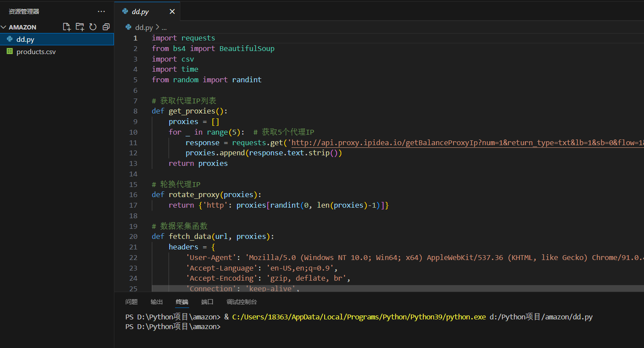Switch to the dd.py editor tab
644x348 pixels.
click(147, 12)
